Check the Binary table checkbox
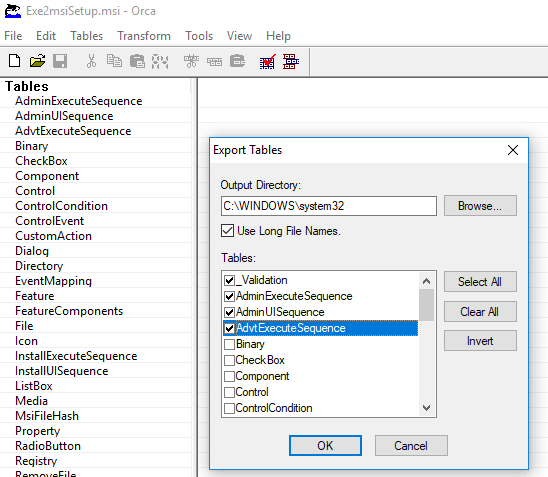 pyautogui.click(x=229, y=344)
